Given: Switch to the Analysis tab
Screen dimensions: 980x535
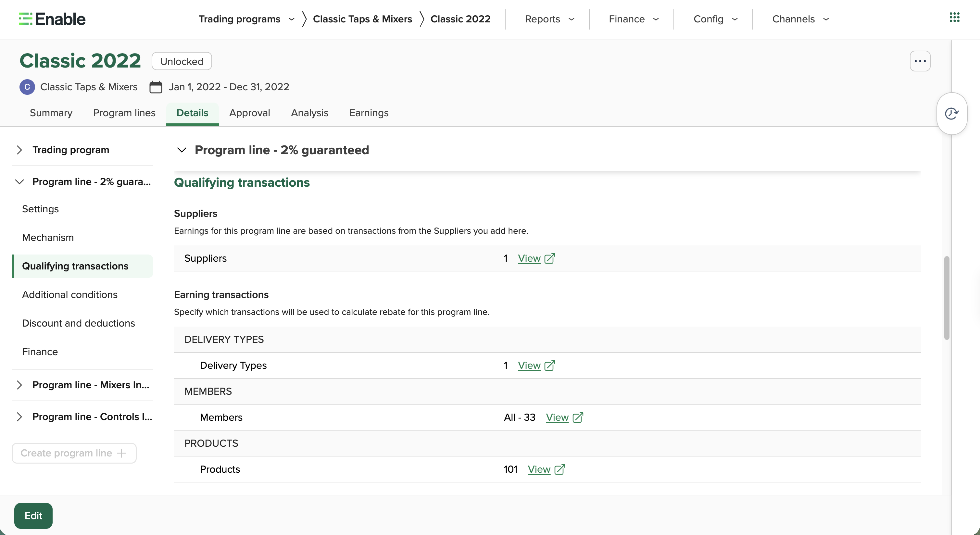Looking at the screenshot, I should (x=309, y=113).
